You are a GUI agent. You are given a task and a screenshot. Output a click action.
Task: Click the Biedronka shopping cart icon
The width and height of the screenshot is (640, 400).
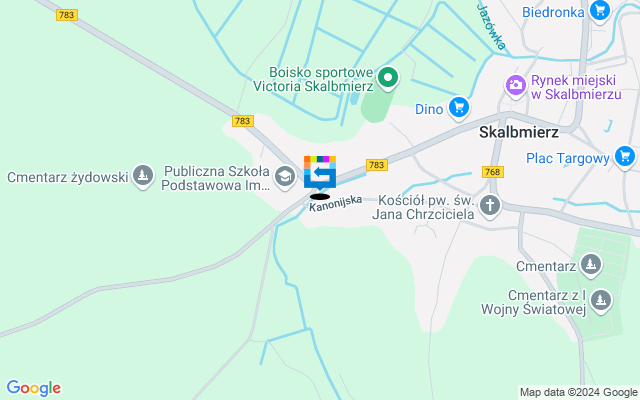(x=600, y=11)
